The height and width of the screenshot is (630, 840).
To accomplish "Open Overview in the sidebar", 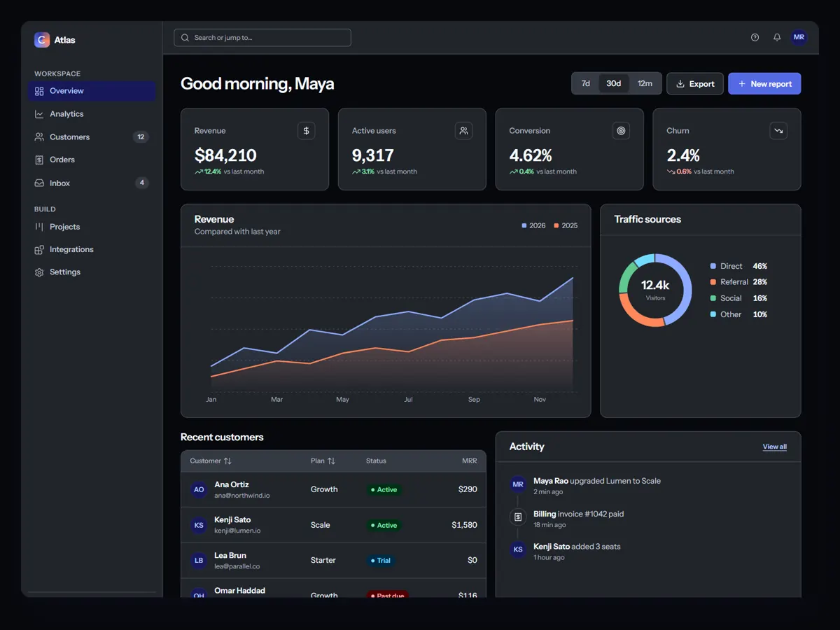I will coord(92,91).
